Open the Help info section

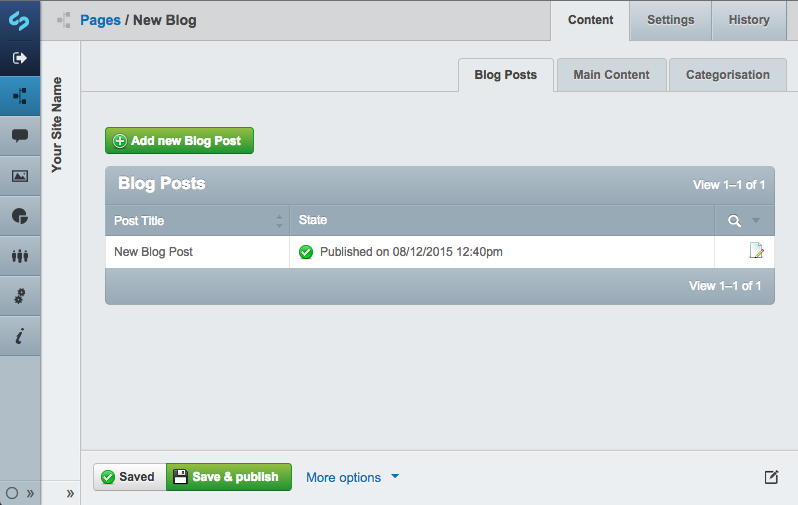pos(20,336)
